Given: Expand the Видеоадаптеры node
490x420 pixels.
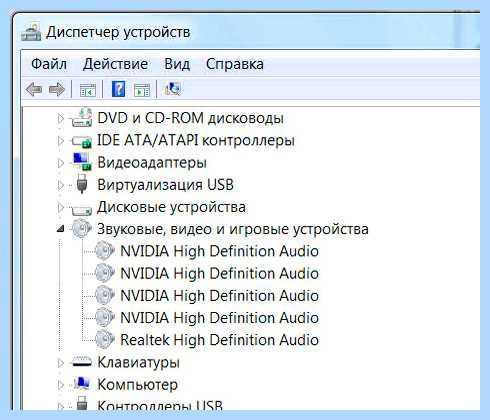Looking at the screenshot, I should point(61,163).
